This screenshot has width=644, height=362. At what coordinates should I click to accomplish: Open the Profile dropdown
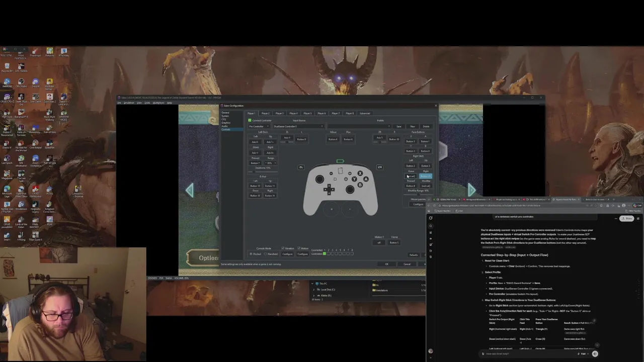click(360, 126)
